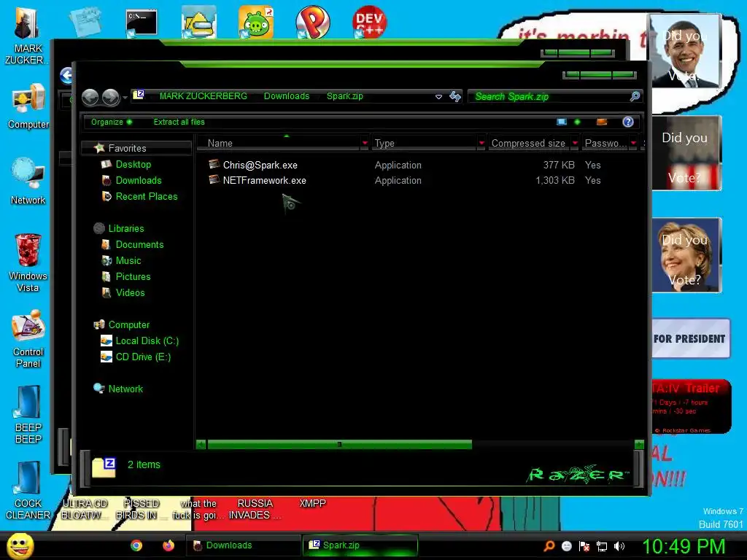Open recent pages dropdown next to Forward
The image size is (747, 560).
click(125, 98)
